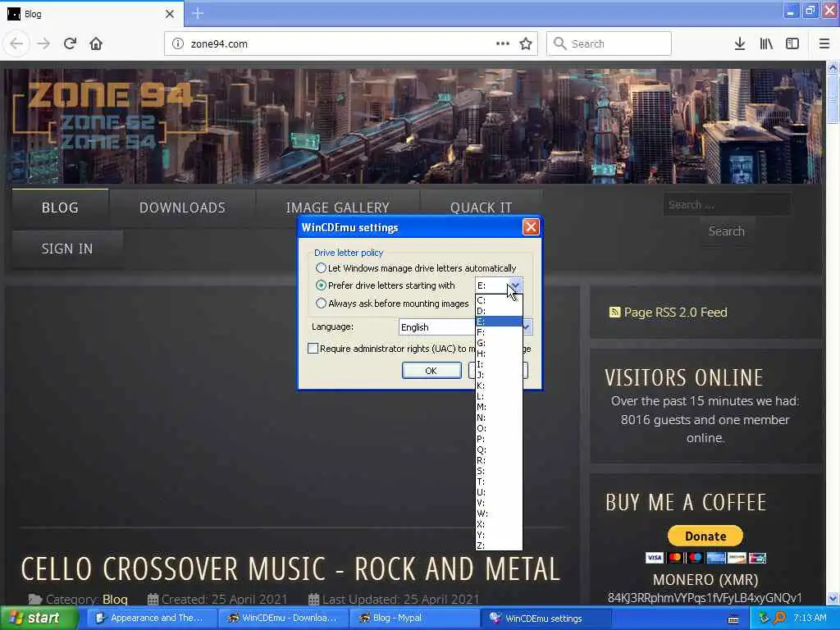
Task: Click the keyboard icon in the taskbar
Action: click(x=733, y=619)
